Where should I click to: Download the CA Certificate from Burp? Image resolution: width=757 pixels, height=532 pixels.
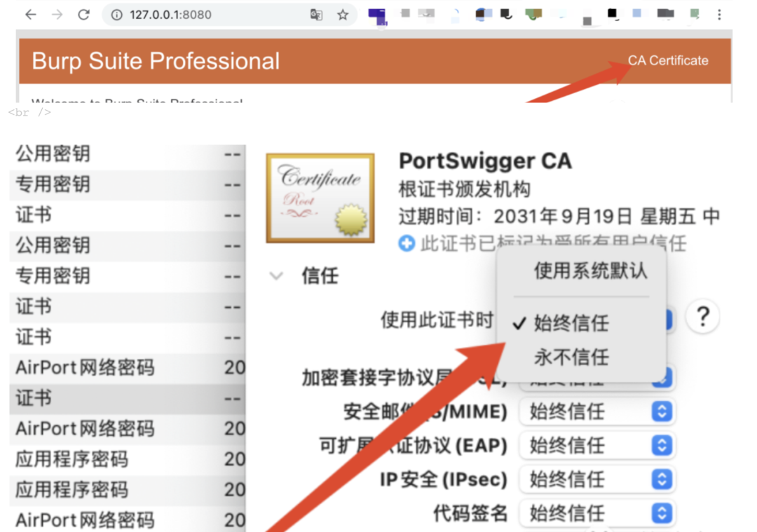[668, 60]
